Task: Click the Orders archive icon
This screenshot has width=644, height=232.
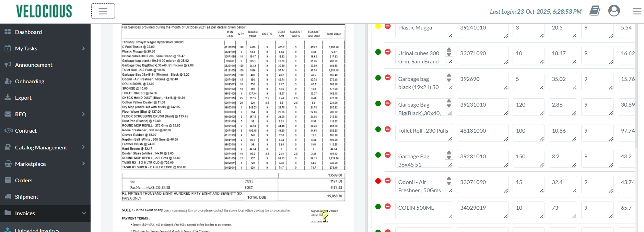Action: tap(8, 180)
